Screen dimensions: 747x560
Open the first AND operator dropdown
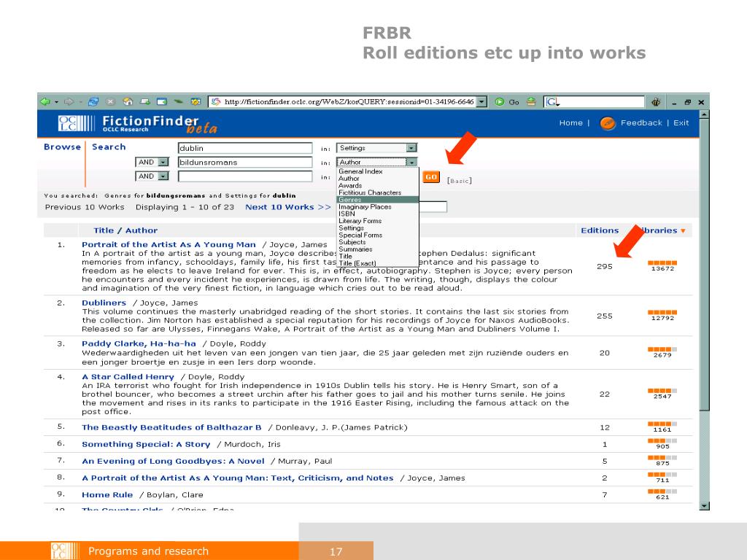(163, 163)
